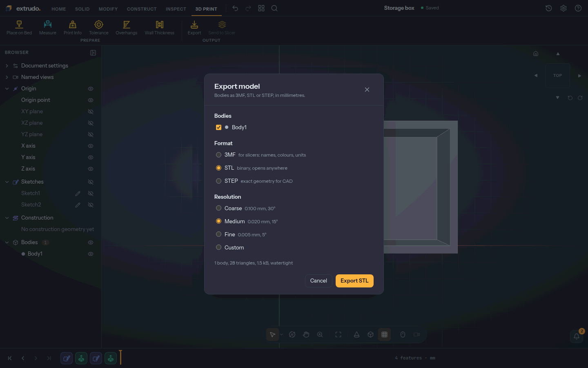
Task: Hide Body1 in the browser tree
Action: coord(91,254)
